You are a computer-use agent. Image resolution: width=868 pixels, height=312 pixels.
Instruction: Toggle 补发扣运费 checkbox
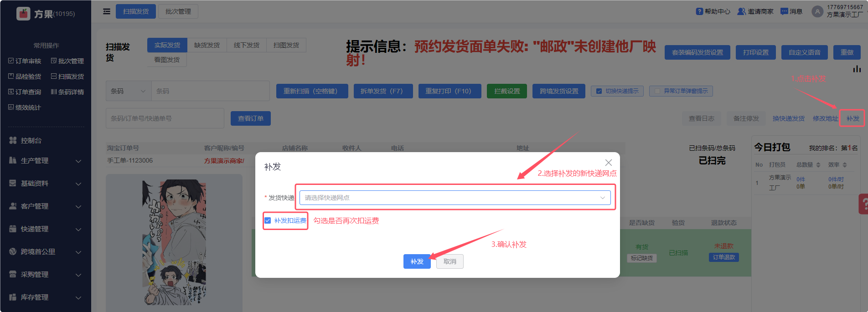click(268, 220)
